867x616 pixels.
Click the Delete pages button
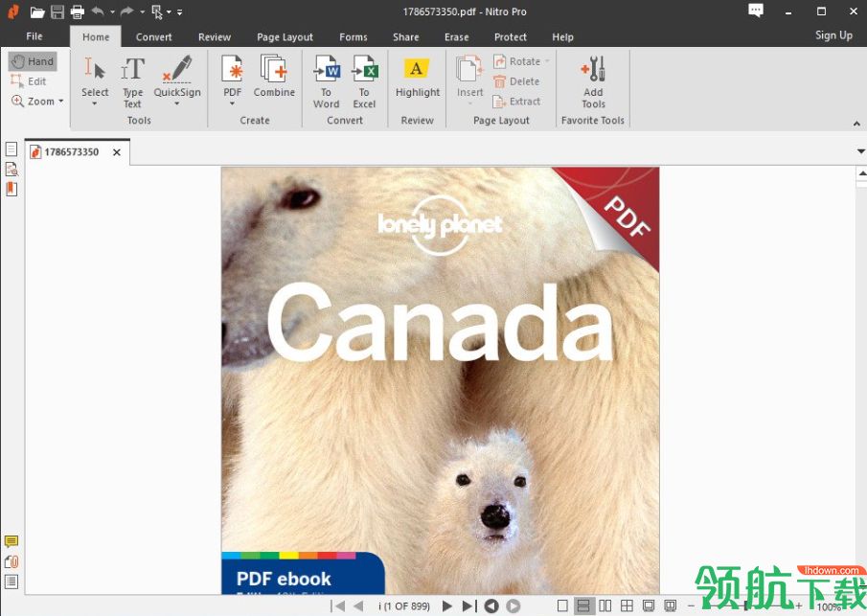516,81
